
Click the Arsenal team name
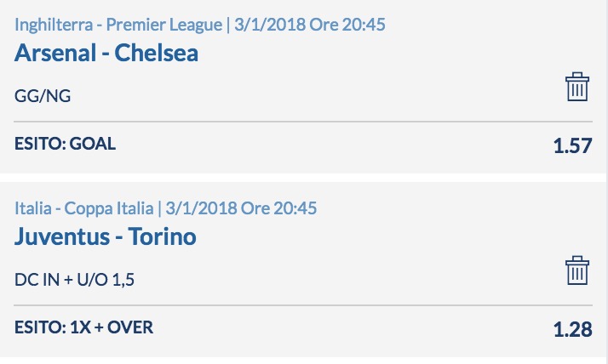coord(55,53)
